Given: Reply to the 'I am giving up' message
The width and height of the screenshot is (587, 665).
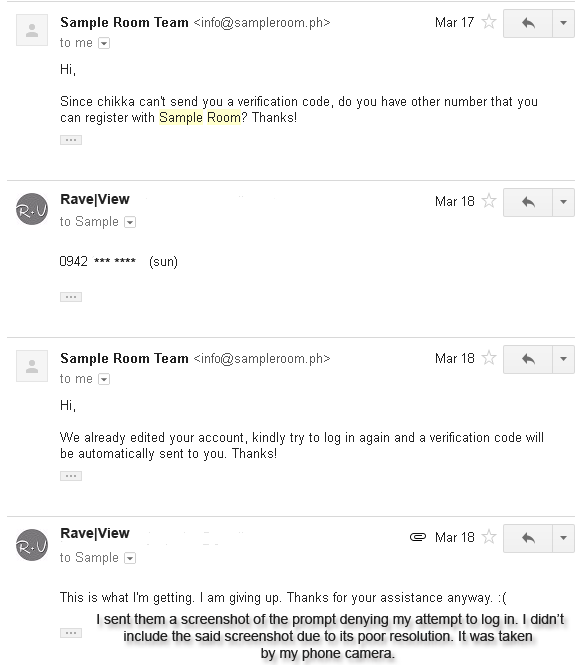Looking at the screenshot, I should click(x=528, y=538).
